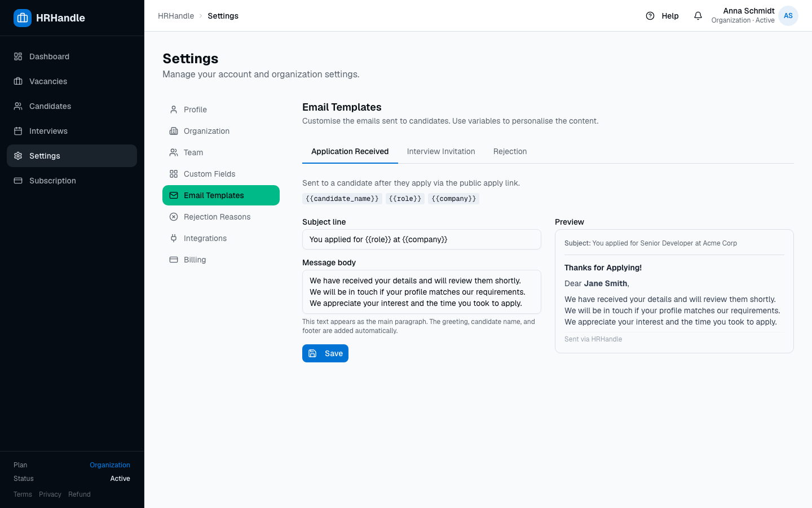Screen dimensions: 812x508
Task: Click the Candidates people icon in sidebar
Action: [18, 106]
